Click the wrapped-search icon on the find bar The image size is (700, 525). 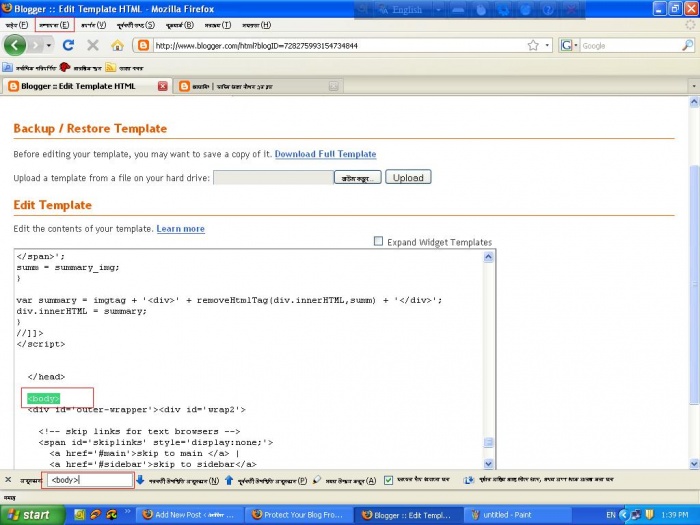468,480
